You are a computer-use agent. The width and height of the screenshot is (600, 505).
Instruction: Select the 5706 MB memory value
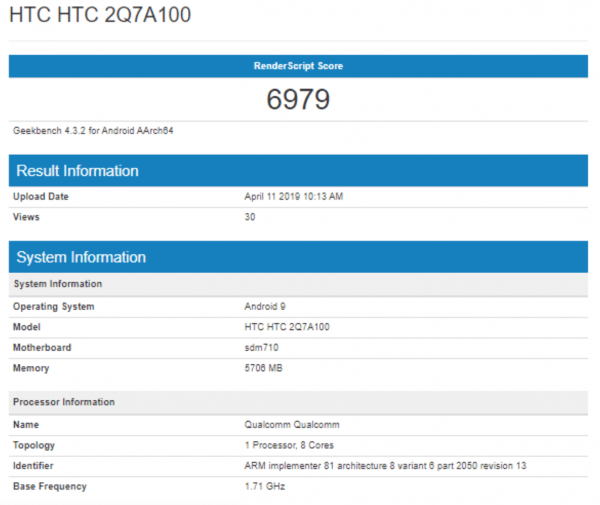pos(263,368)
